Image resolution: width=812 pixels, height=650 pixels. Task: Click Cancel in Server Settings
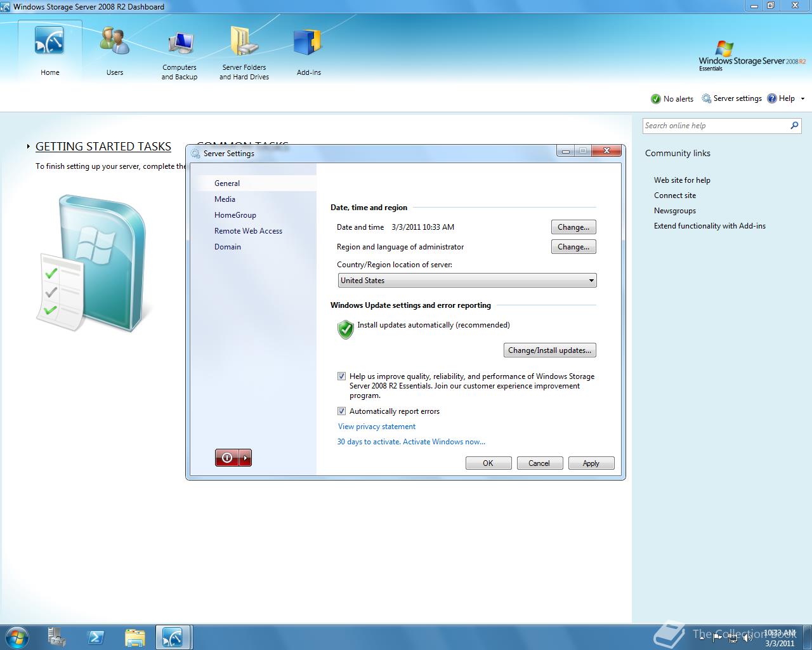point(540,463)
